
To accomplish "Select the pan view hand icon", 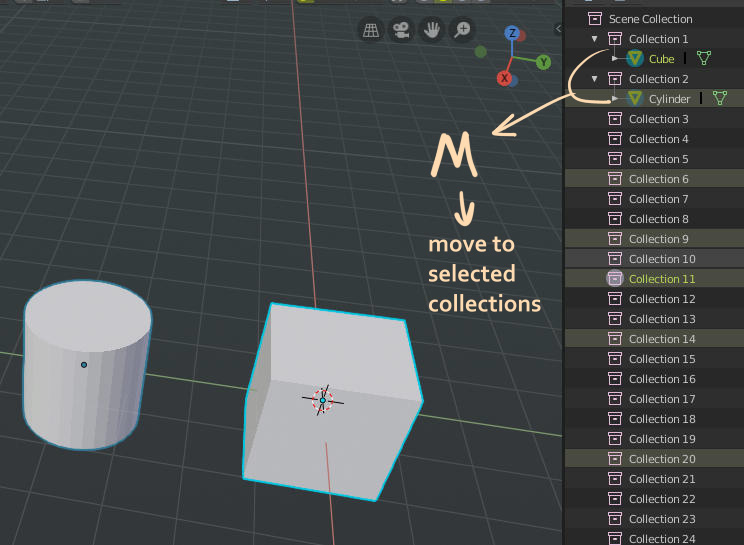I will tap(432, 30).
